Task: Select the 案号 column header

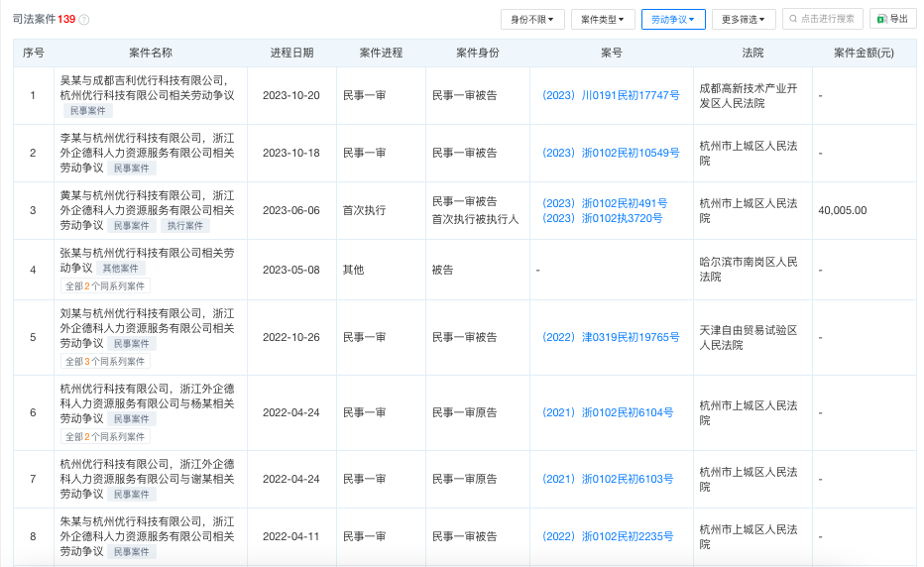Action: tap(611, 54)
